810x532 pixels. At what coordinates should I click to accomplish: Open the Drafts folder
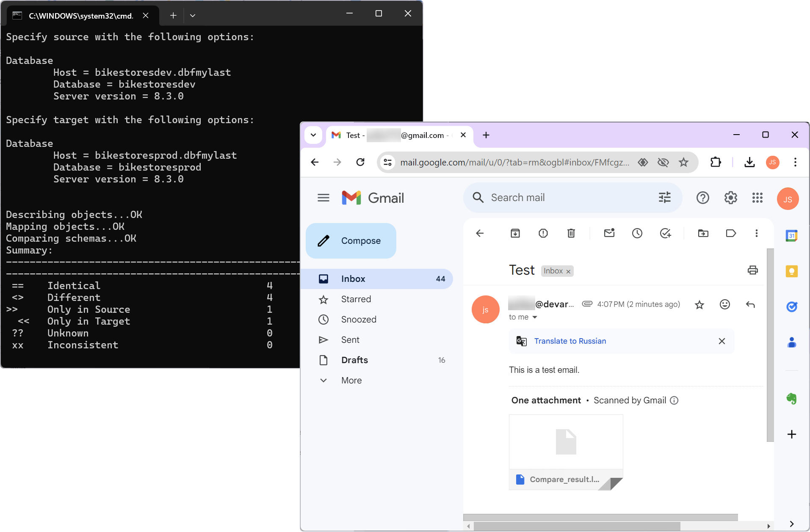(x=377, y=360)
